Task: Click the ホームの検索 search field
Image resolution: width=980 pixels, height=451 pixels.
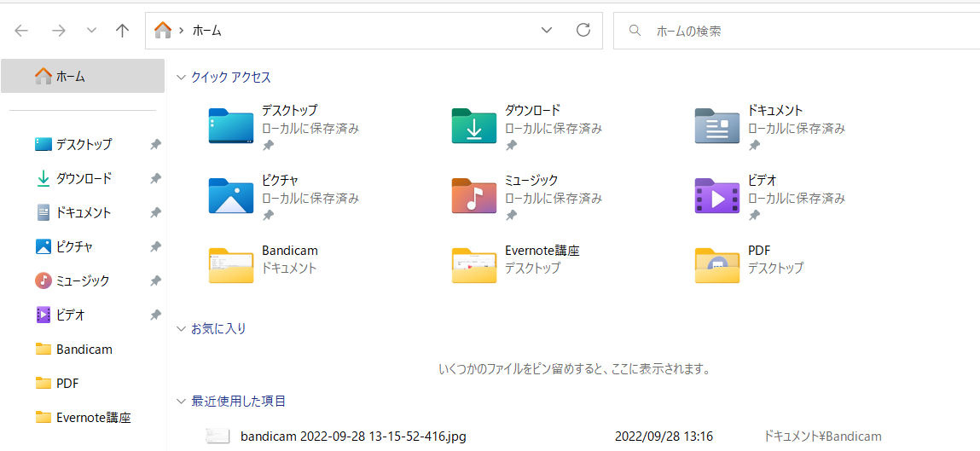Action: (x=797, y=31)
